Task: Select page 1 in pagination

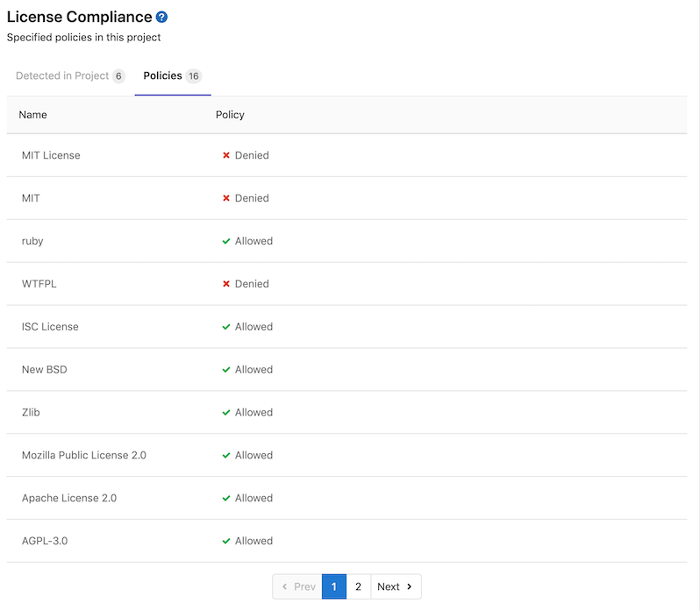Action: pyautogui.click(x=333, y=586)
